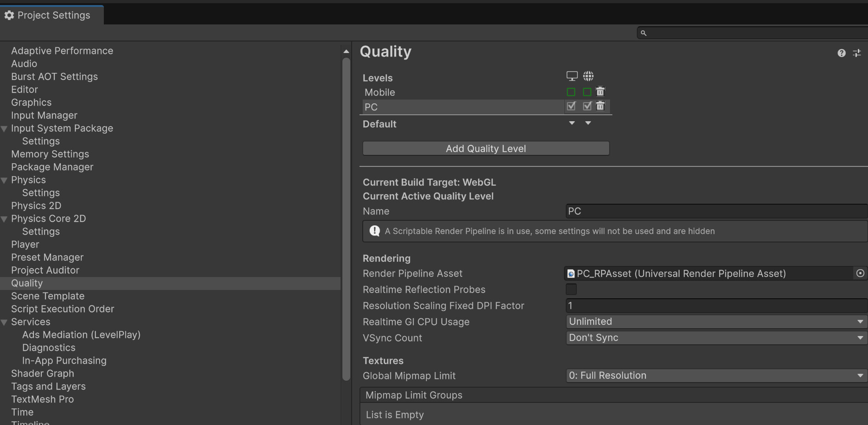Open the Global Mipmap Limit dropdown
Screen dimensions: 868x425
tap(717, 375)
